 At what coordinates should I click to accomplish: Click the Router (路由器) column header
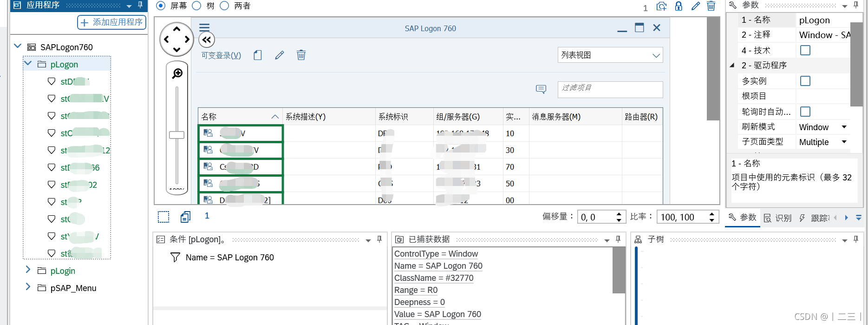(x=641, y=117)
